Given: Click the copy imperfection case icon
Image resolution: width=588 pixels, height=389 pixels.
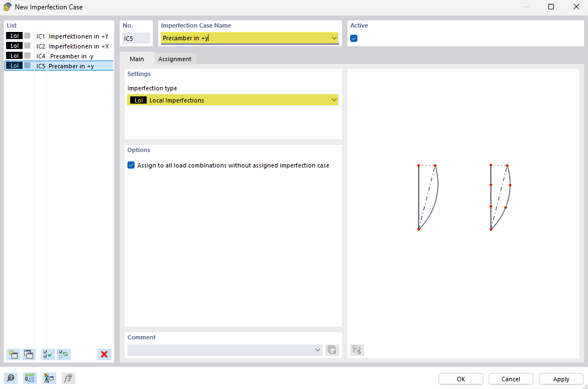Looking at the screenshot, I should point(29,354).
